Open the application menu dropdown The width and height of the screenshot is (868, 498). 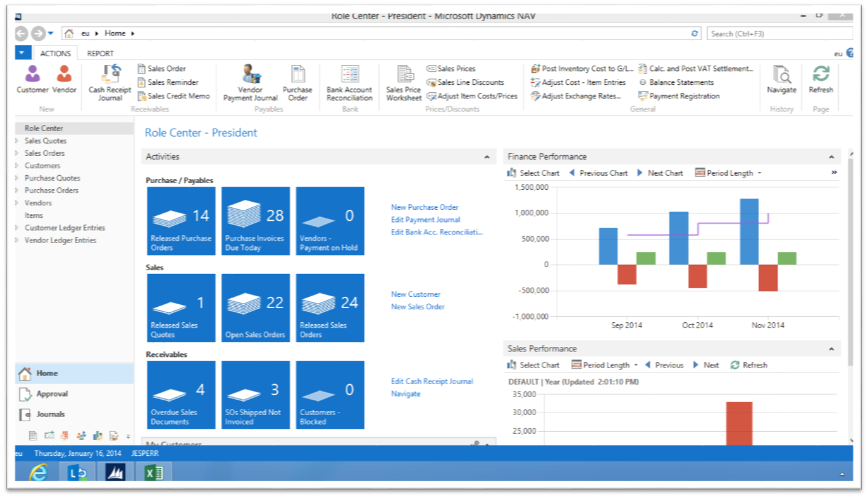point(22,53)
